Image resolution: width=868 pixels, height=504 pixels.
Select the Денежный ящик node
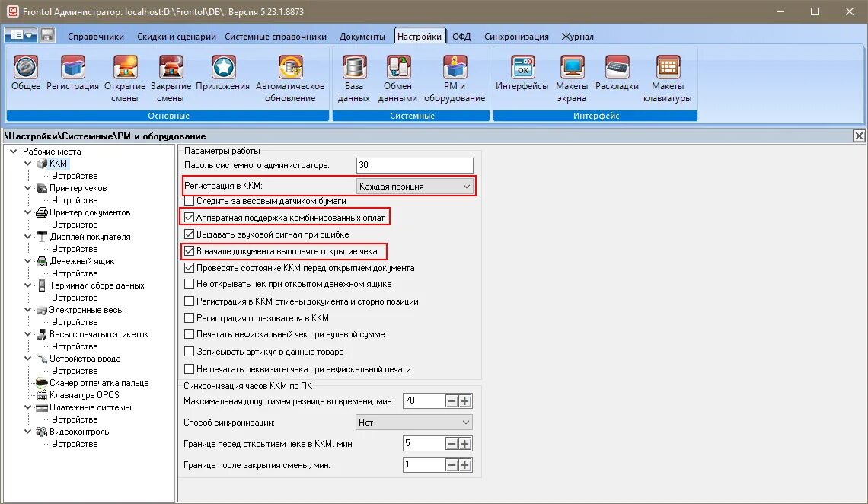click(x=81, y=261)
